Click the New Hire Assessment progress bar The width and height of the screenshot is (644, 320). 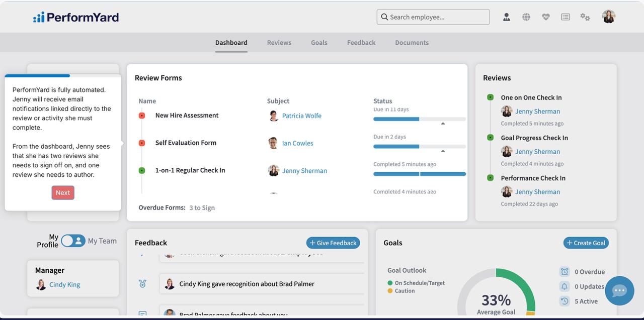point(420,119)
